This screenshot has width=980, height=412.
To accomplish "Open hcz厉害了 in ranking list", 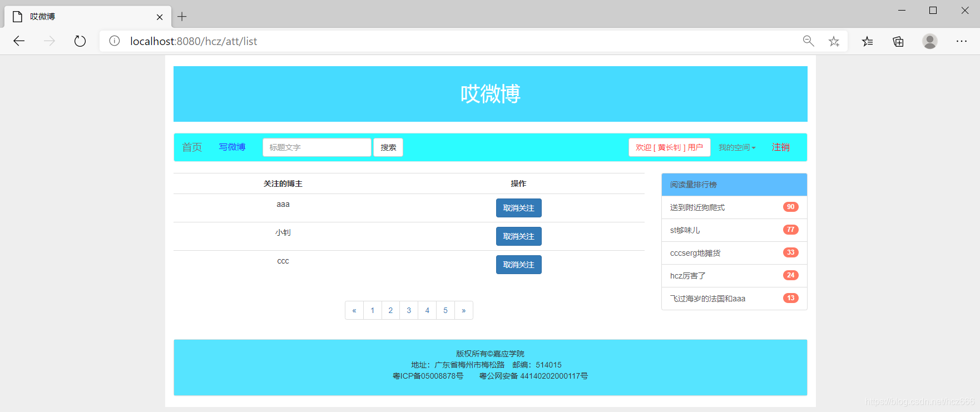I will (x=687, y=276).
